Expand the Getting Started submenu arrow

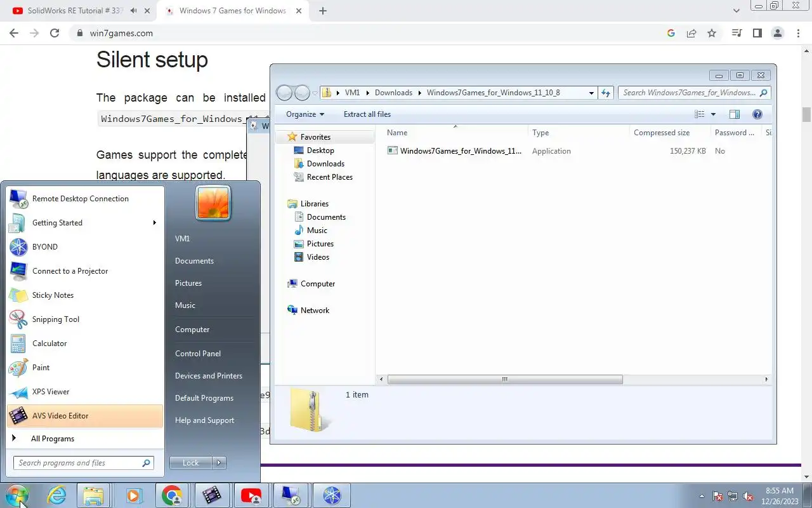coord(154,223)
